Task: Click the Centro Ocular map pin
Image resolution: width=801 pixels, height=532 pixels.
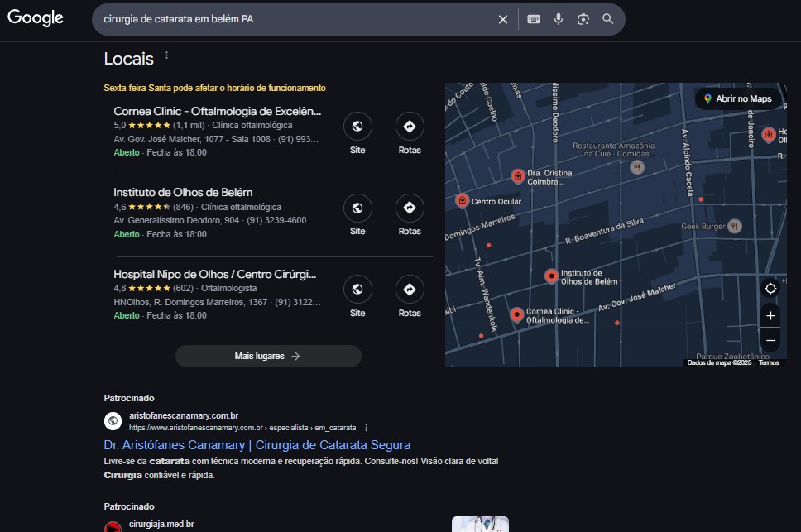Action: [x=462, y=201]
